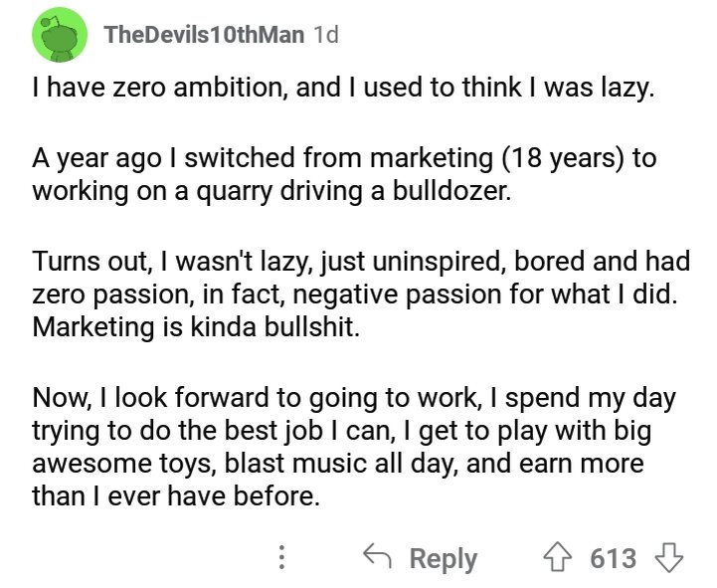Click the line starting 'awesome toys, blast music'

pyautogui.click(x=338, y=463)
